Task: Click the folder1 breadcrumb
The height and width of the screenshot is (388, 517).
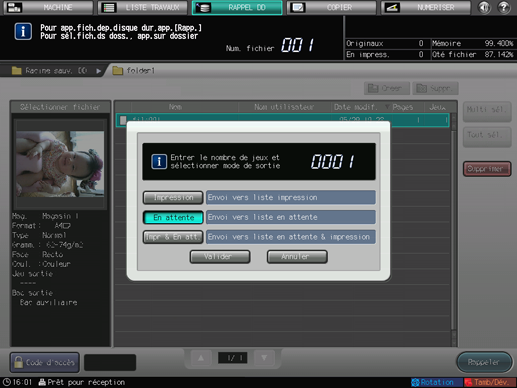Action: [x=134, y=71]
